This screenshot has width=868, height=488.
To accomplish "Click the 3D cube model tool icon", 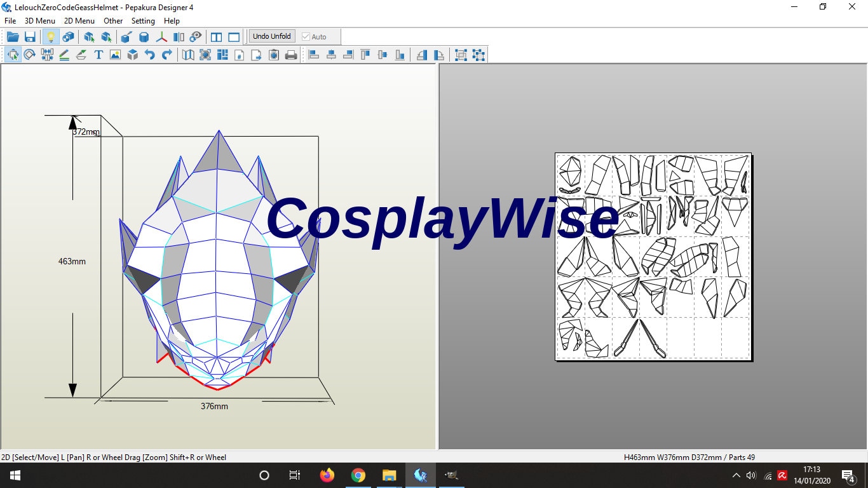I will tap(132, 55).
